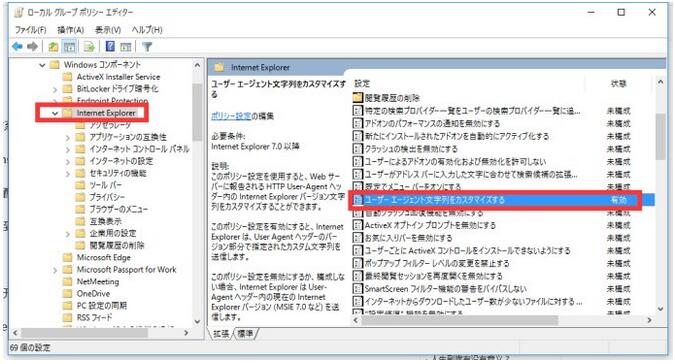Screen dimensions: 675x364
Task: Sort by the 状態 column header
Action: pos(619,83)
